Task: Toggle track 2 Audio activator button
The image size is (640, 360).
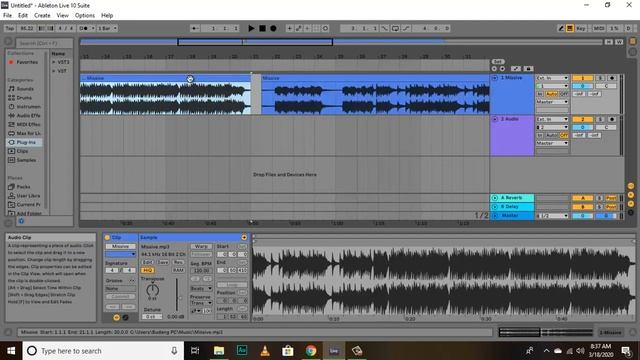Action: tap(582, 119)
